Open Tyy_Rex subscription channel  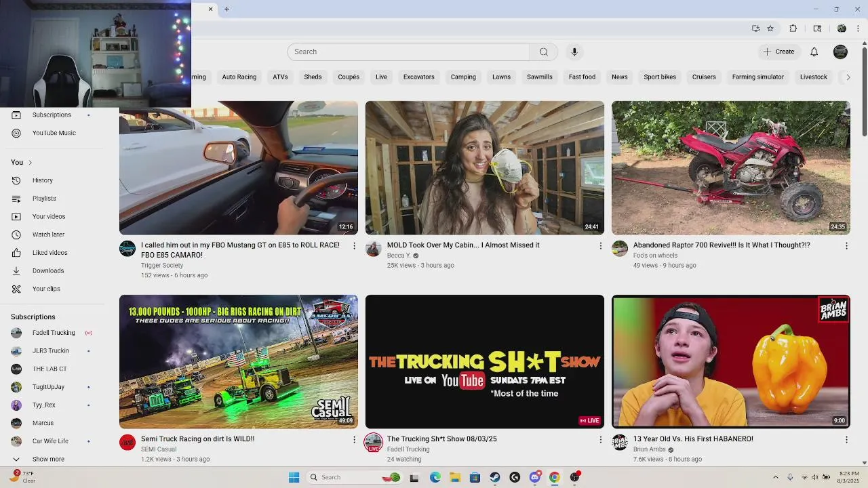[44, 405]
